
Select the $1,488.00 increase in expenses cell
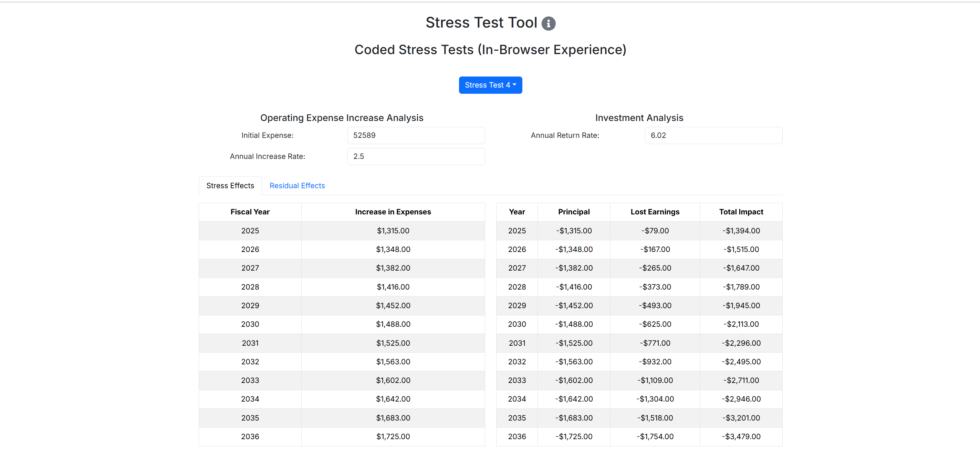coord(393,324)
